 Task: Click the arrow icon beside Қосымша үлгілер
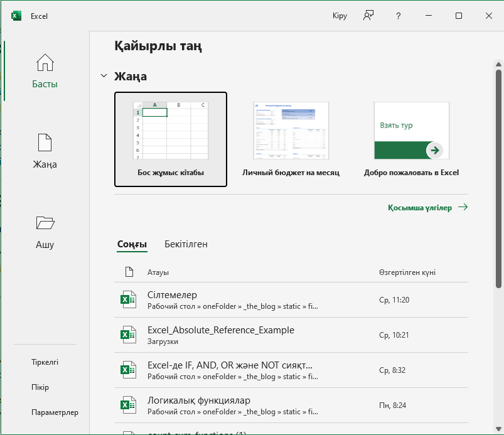tap(463, 207)
